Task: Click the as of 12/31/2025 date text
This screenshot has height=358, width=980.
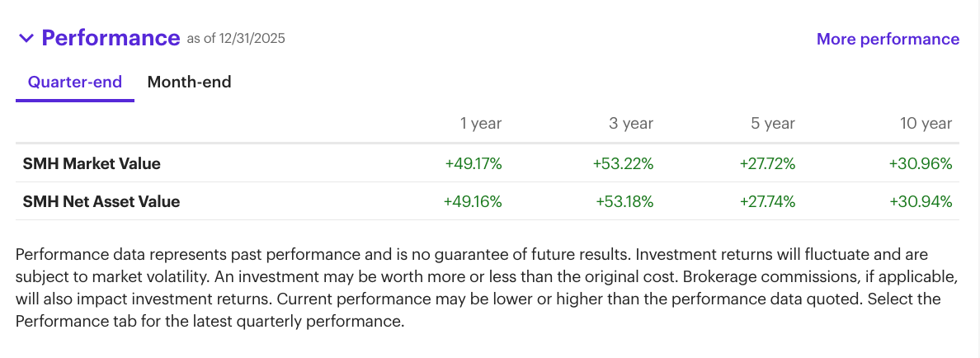Action: pos(236,39)
